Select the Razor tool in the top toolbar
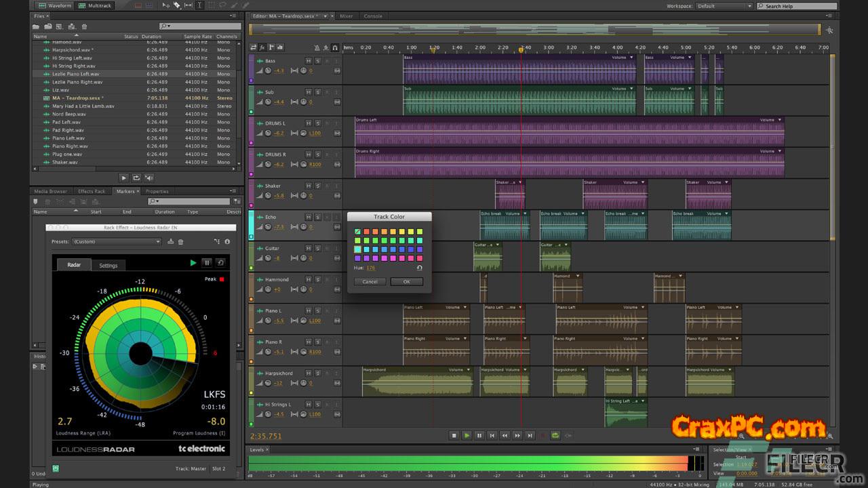 177,5
